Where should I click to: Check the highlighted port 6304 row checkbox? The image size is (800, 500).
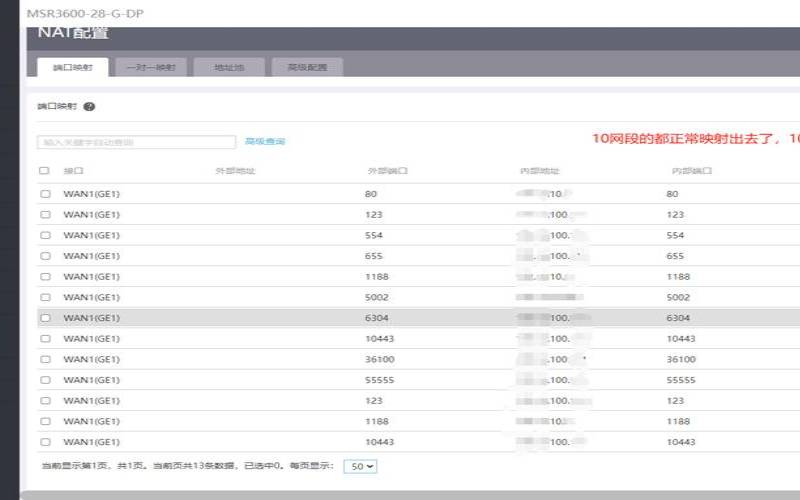45,318
